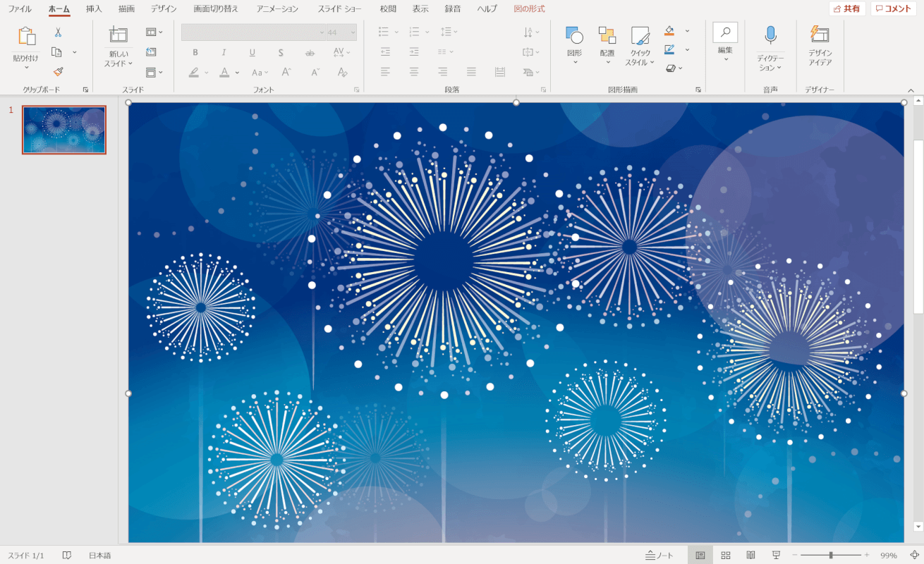Click the Shape Effects icon
Image resolution: width=924 pixels, height=564 pixels.
tap(671, 68)
